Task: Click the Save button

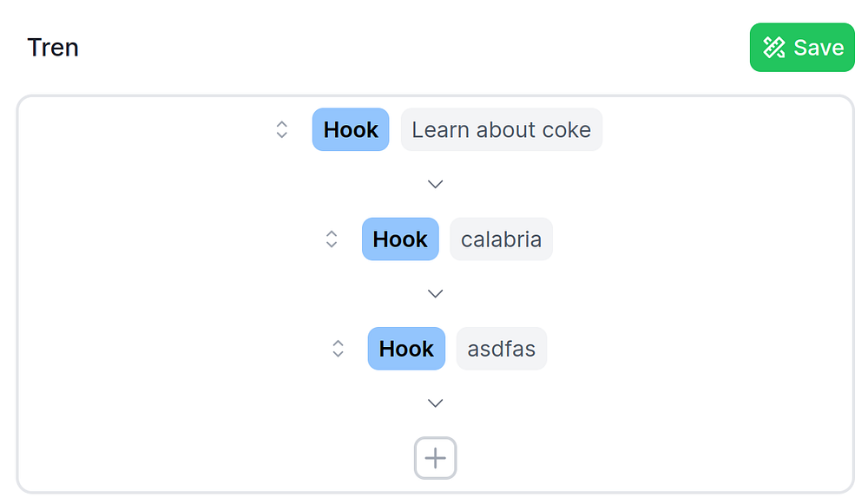Action: [x=802, y=48]
